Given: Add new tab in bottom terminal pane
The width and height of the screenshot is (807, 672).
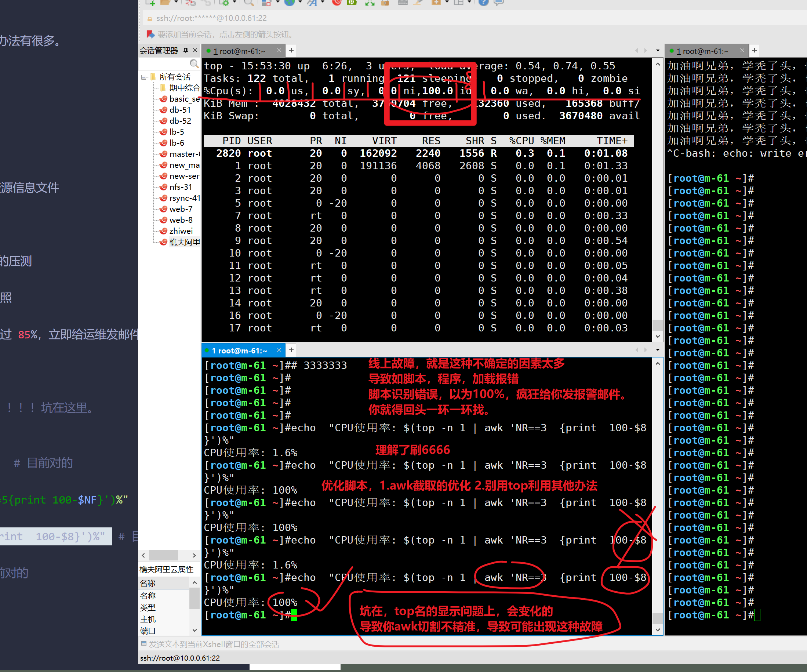Looking at the screenshot, I should pos(291,350).
